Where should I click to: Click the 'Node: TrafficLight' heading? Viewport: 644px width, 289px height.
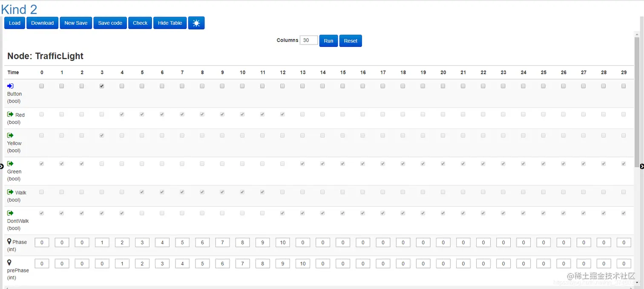tap(46, 56)
